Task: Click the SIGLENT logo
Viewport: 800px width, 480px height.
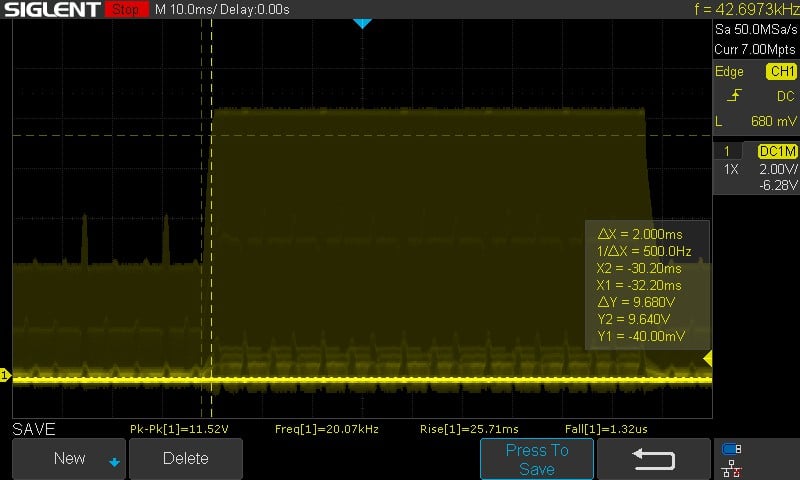Action: [52, 9]
